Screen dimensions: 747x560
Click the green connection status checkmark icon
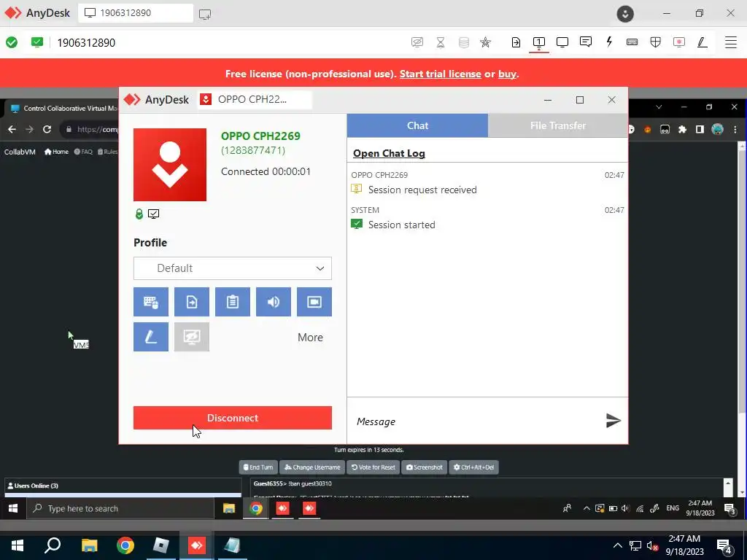(x=12, y=42)
